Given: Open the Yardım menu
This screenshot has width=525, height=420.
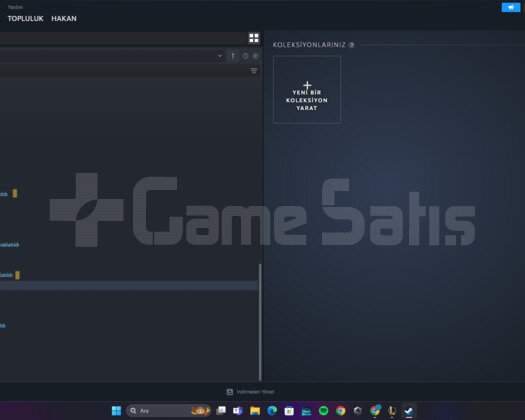Looking at the screenshot, I should pyautogui.click(x=15, y=7).
